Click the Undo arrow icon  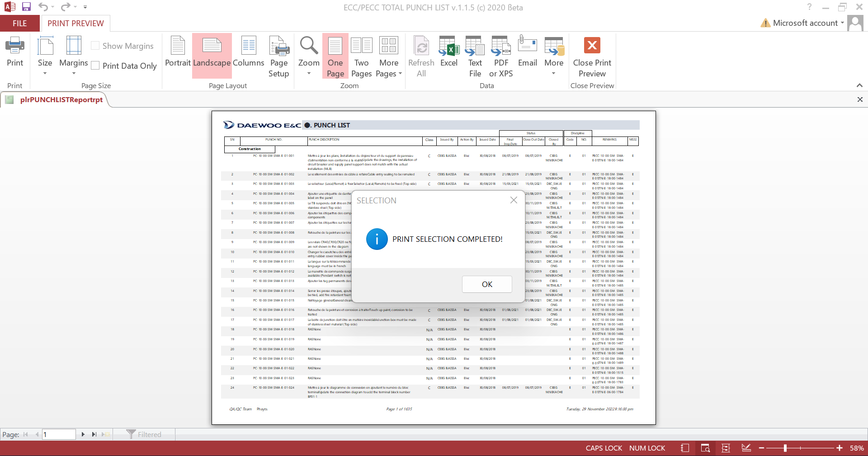coord(43,7)
